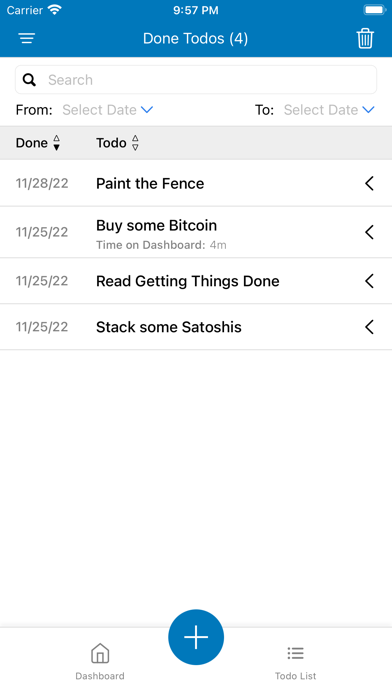Expand the Buy some Bitcoin row chevron
This screenshot has width=392, height=696.
tap(369, 232)
